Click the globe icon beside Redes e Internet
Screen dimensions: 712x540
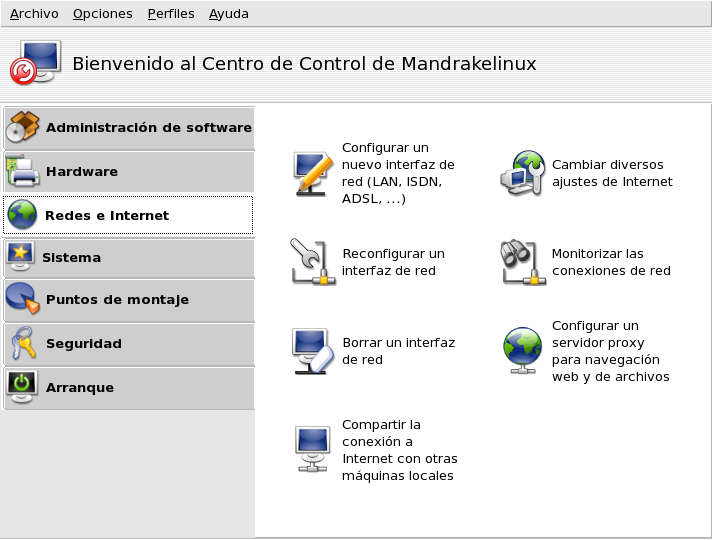(22, 214)
